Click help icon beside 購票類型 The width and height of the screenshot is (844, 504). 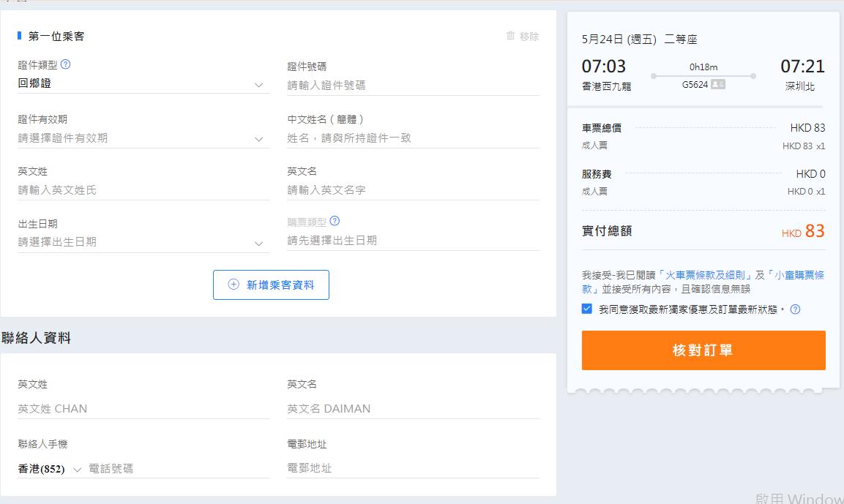335,221
